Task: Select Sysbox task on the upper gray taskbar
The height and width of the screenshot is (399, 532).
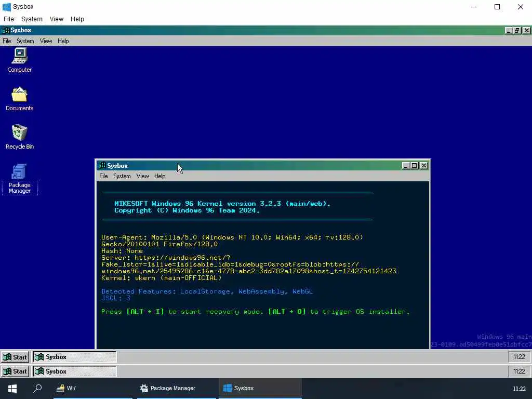Action: point(75,357)
